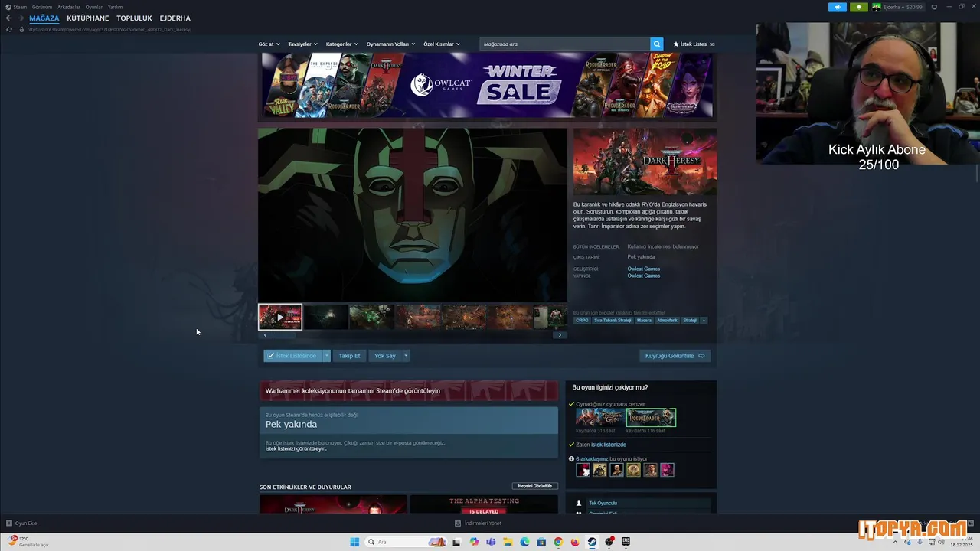Image resolution: width=980 pixels, height=551 pixels.
Task: Click the CRPG tag
Action: click(583, 321)
